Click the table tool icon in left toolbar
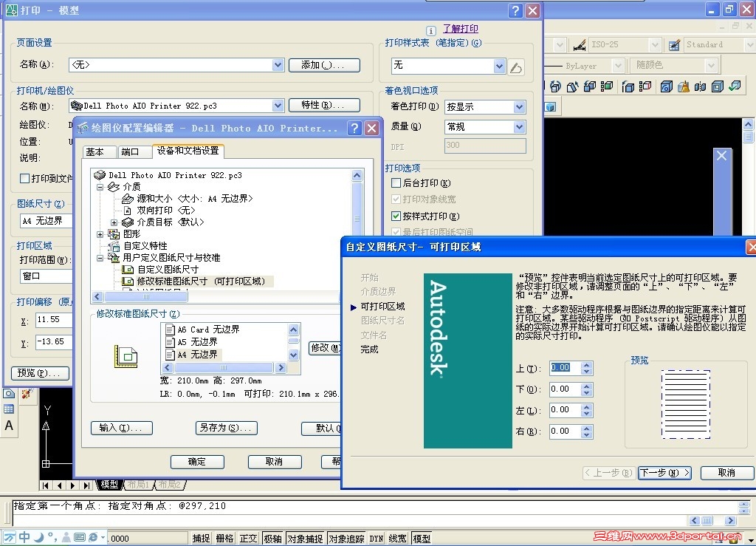This screenshot has width=756, height=546. [x=9, y=409]
